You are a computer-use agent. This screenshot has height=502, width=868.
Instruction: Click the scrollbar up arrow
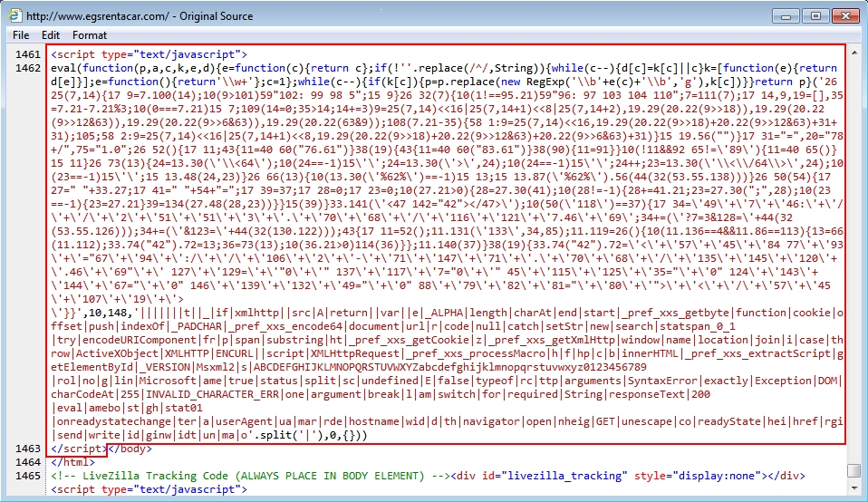pyautogui.click(x=854, y=53)
